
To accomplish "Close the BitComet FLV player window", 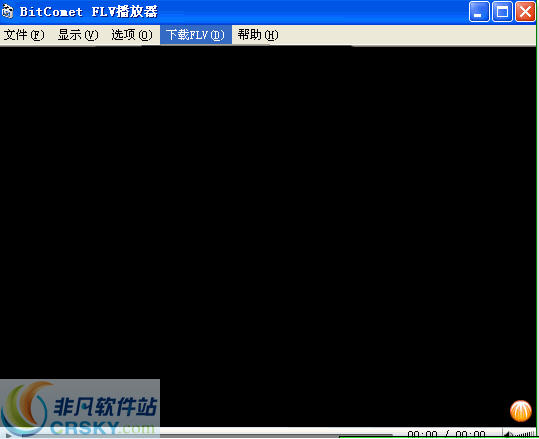I will click(x=525, y=12).
